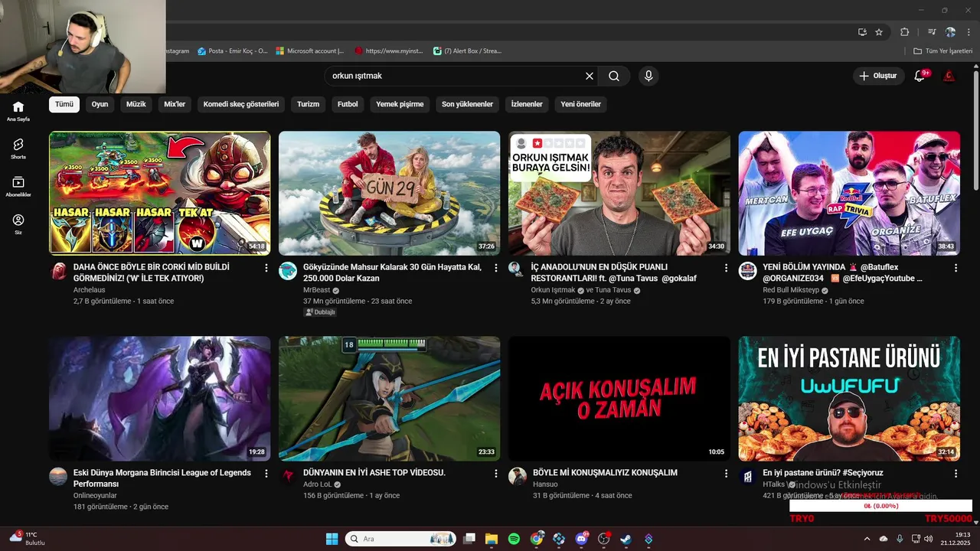The height and width of the screenshot is (551, 980).
Task: Open the Microsoft account bookmark
Action: click(310, 51)
